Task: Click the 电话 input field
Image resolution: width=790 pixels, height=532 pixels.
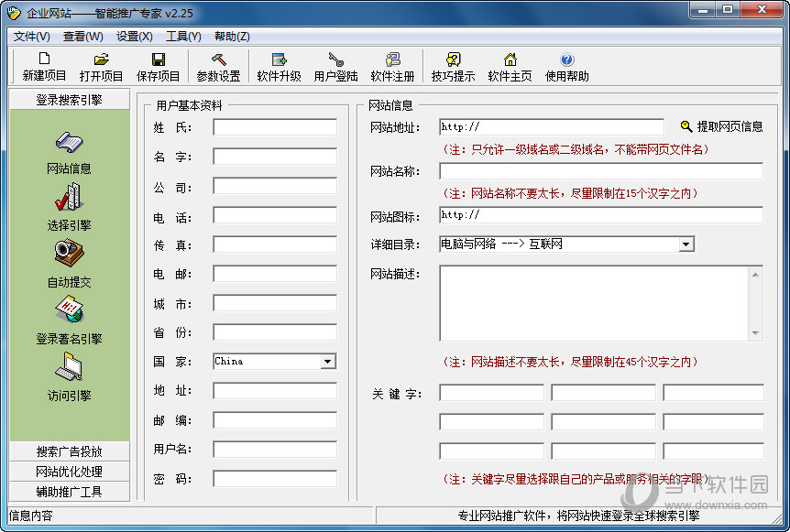Action: click(275, 215)
